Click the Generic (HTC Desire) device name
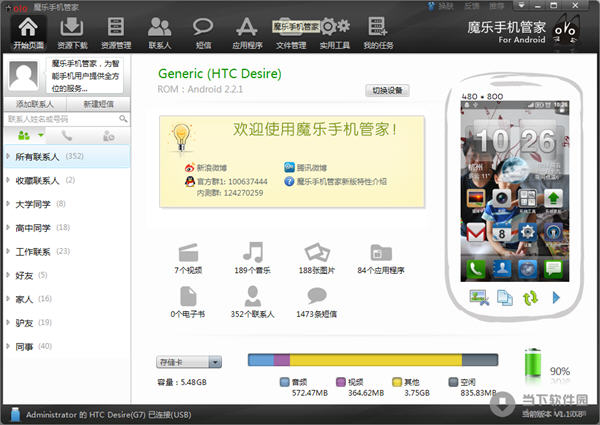 point(220,73)
